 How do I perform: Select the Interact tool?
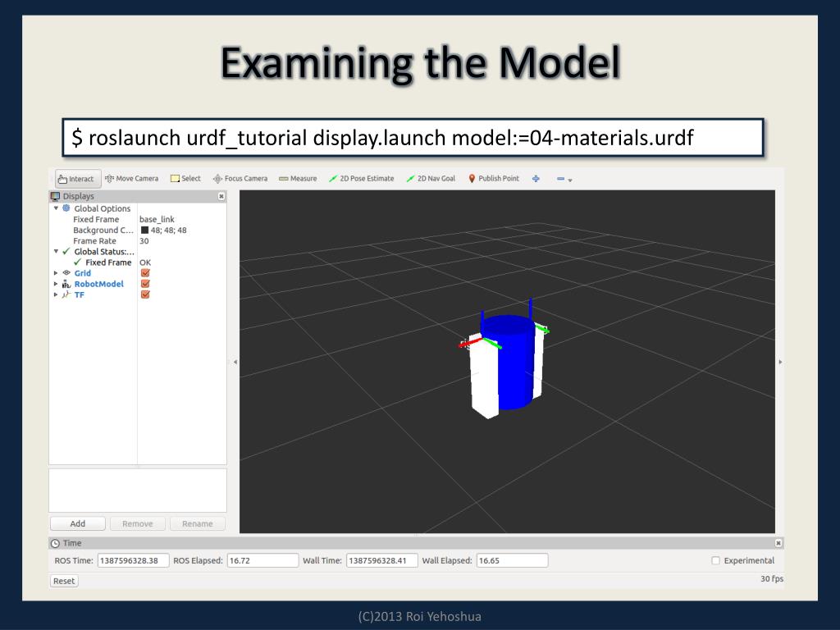[76, 179]
